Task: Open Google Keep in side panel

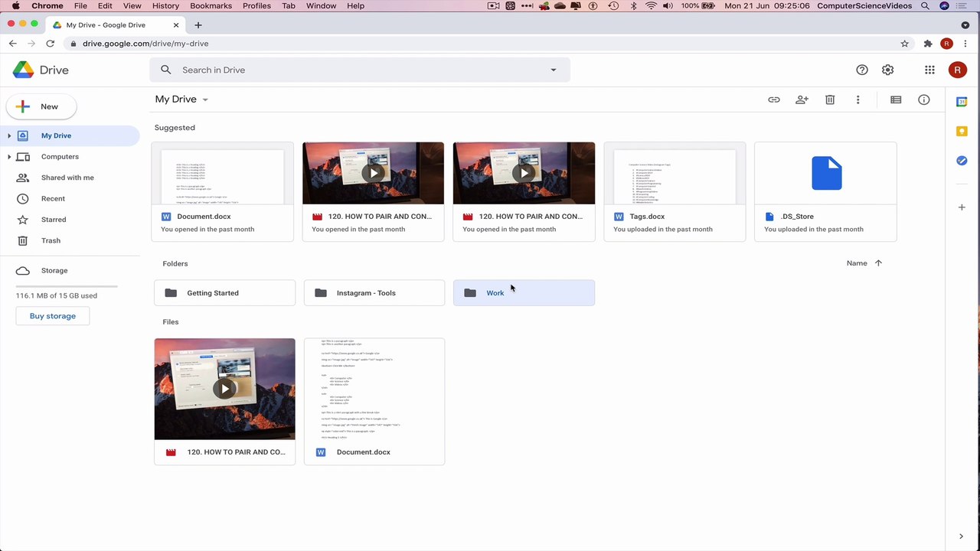Action: pyautogui.click(x=962, y=131)
